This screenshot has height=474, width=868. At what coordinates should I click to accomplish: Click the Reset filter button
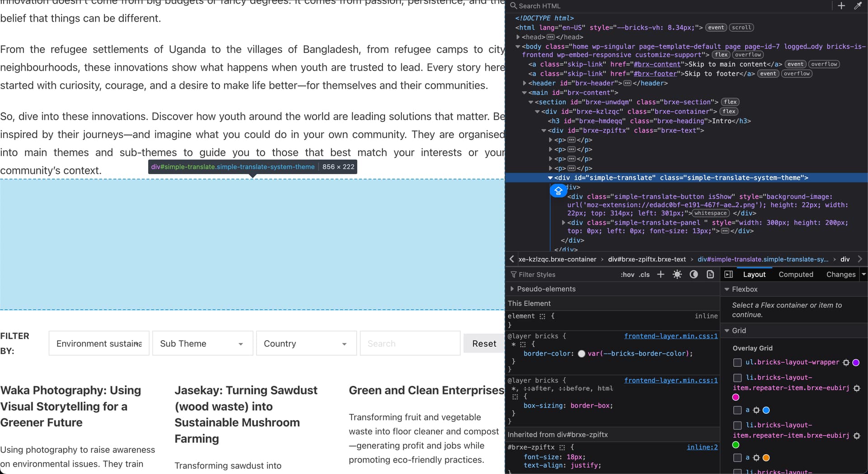[x=484, y=344]
